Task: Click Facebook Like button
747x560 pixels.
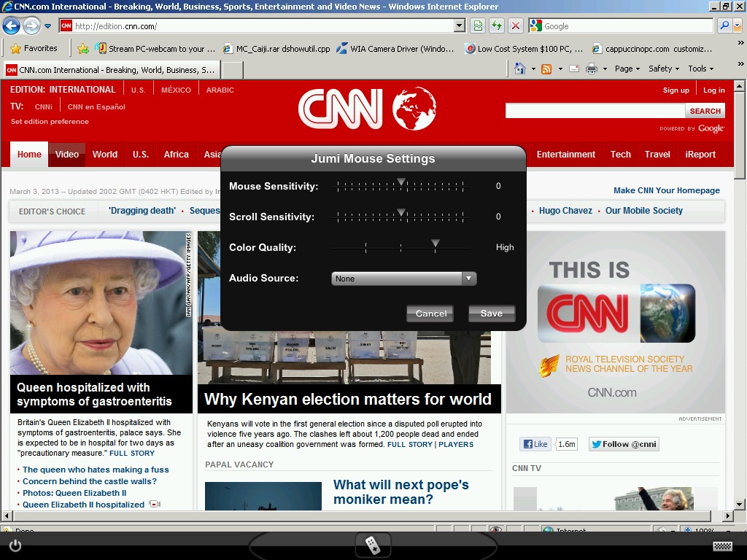Action: [535, 444]
